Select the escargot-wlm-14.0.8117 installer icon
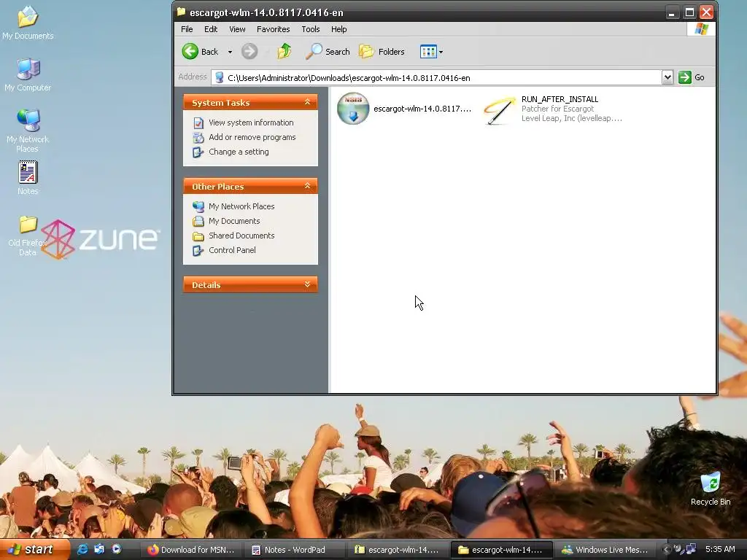The width and height of the screenshot is (747, 560). 353,109
